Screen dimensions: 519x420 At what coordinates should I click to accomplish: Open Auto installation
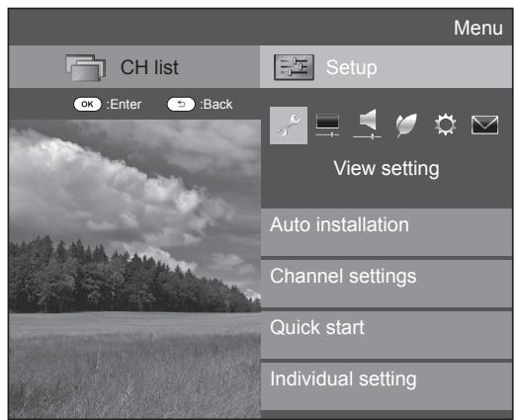tap(387, 232)
